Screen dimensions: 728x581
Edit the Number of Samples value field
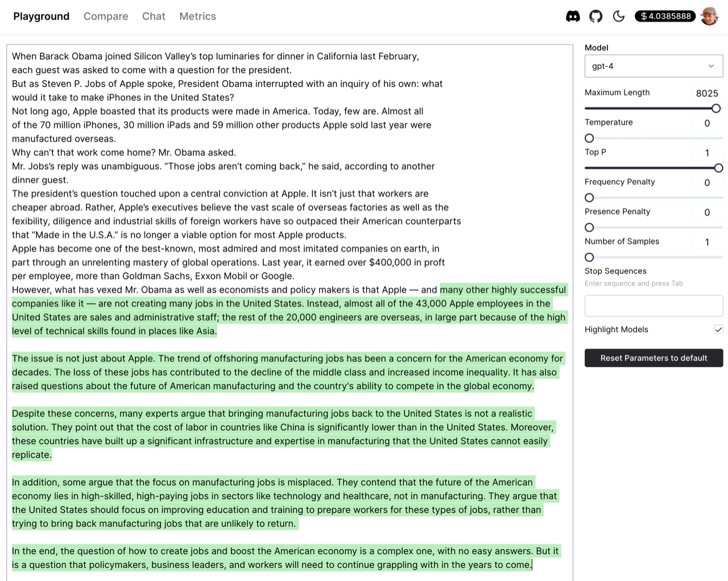[x=707, y=242]
